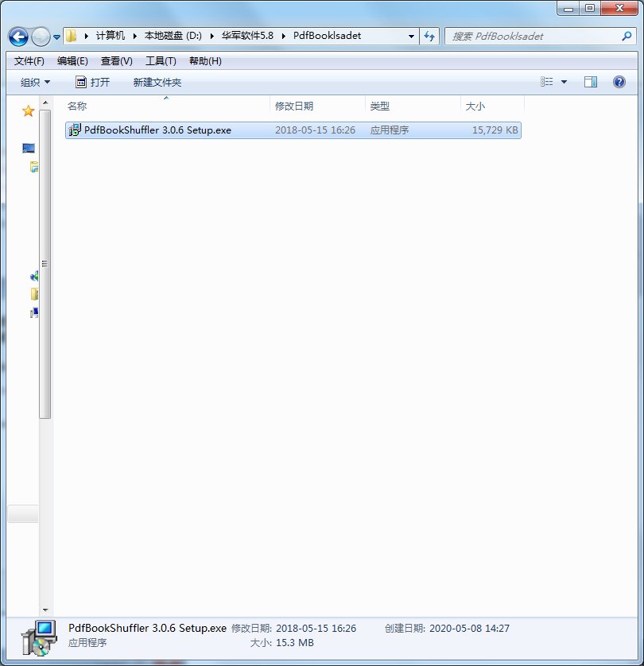The height and width of the screenshot is (666, 644).
Task: Click the Forward navigation arrow button
Action: click(x=40, y=37)
